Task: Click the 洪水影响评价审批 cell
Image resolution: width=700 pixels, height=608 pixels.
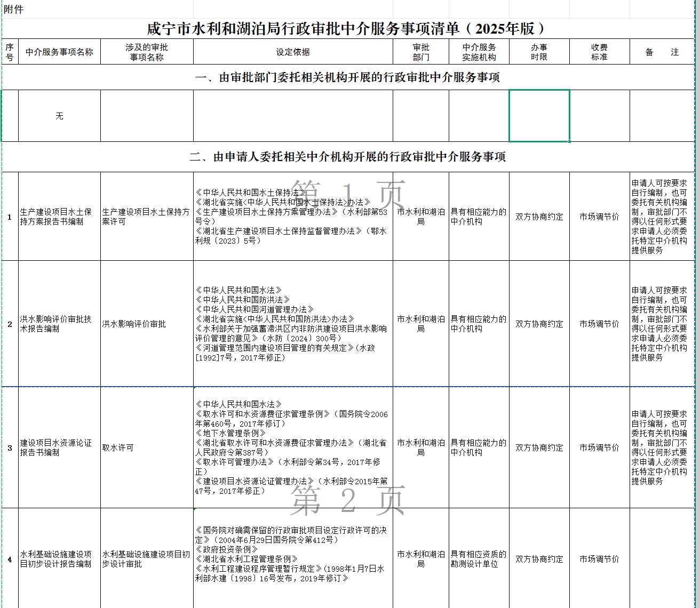Action: tap(147, 324)
